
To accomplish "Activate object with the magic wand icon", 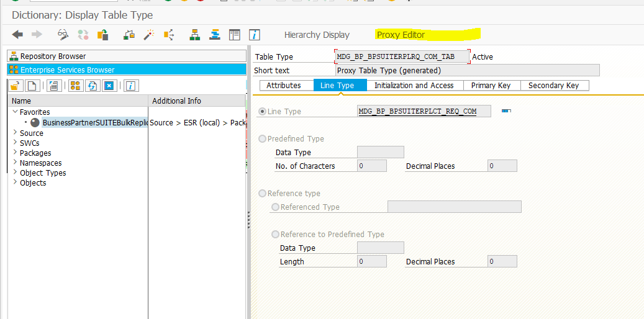I will coord(148,35).
